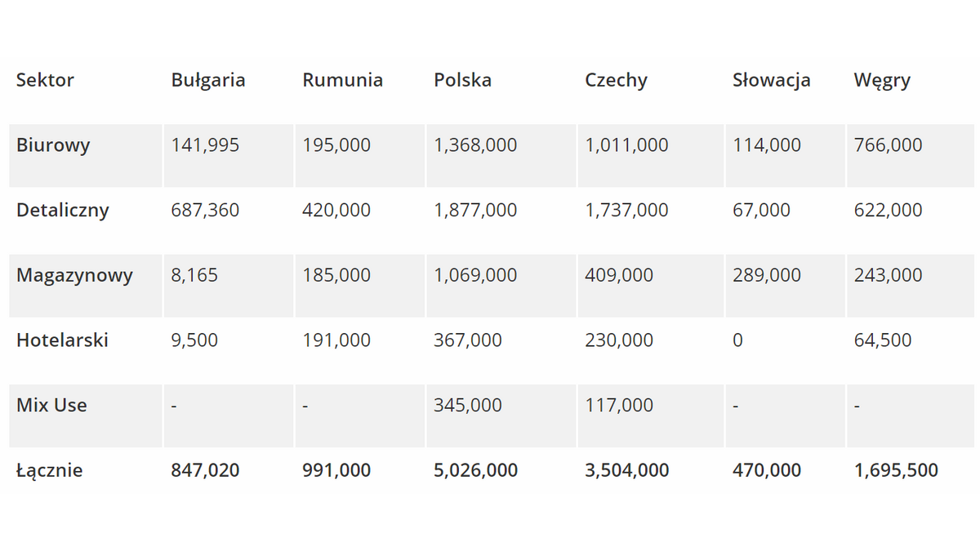Select the Słowacja column header
Image resolution: width=980 pixels, height=551 pixels.
[771, 80]
